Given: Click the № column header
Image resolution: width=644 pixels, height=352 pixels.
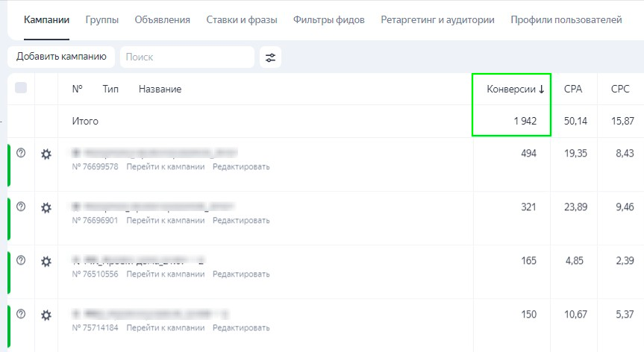Looking at the screenshot, I should pyautogui.click(x=77, y=89).
